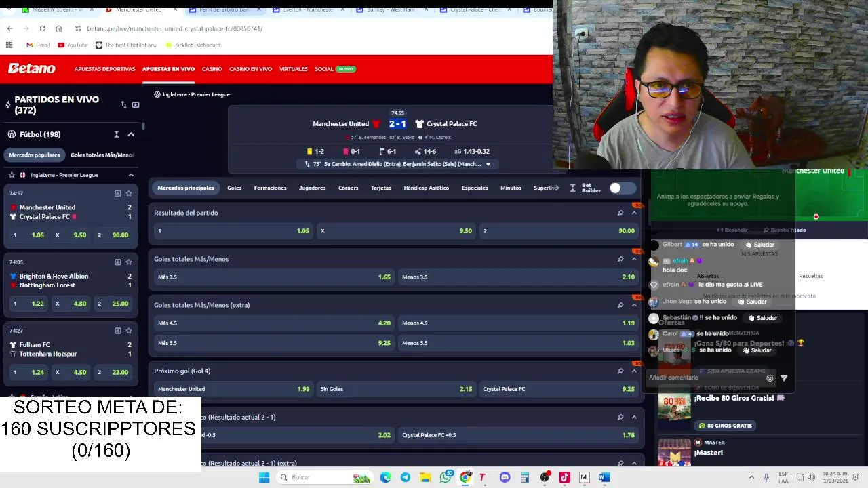Collapse the Resultado actual 2 - 1 handicap market

tap(634, 417)
